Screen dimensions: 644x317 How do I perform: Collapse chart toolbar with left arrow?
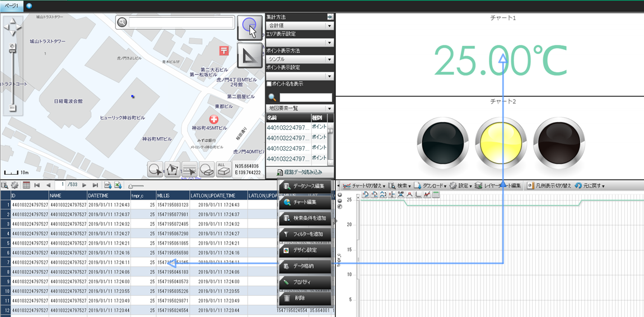click(338, 185)
